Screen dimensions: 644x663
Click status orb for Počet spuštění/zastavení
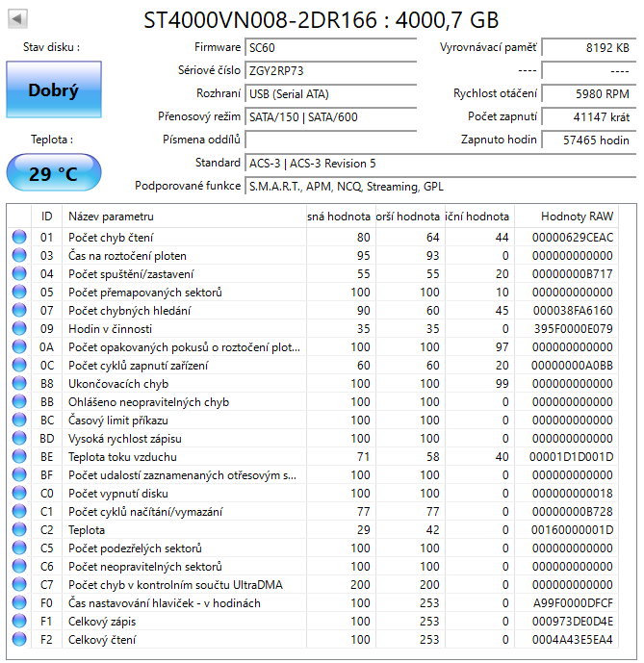(19, 273)
